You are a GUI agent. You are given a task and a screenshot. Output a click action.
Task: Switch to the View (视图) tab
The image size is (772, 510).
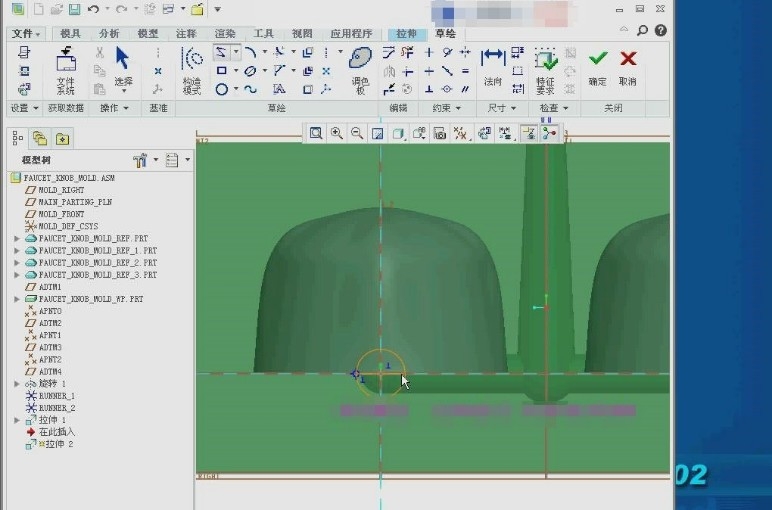(302, 33)
